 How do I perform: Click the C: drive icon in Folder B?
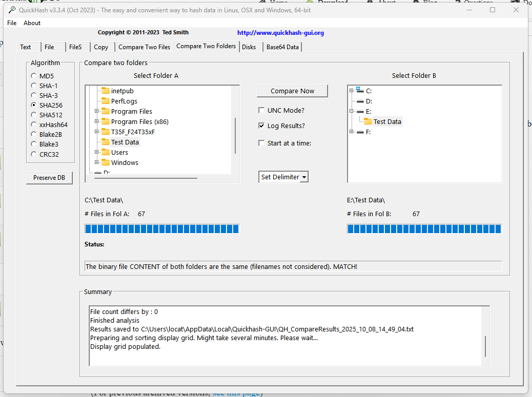tap(360, 91)
